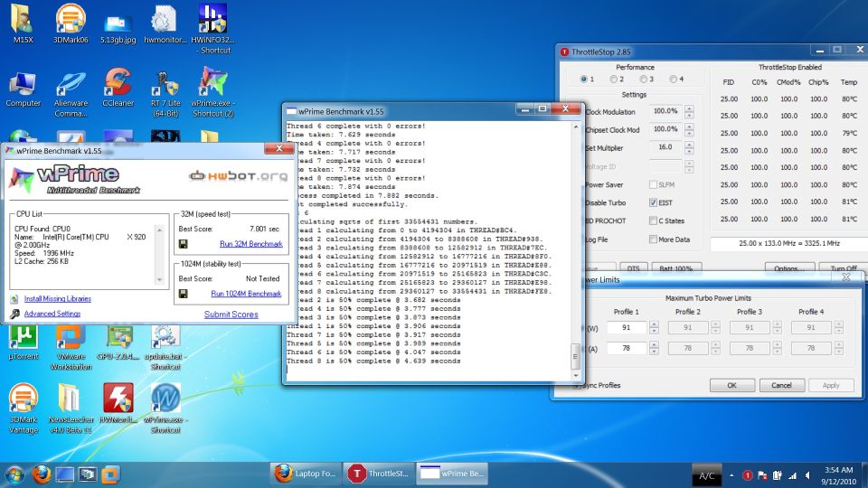Open the hwmonitor desktop file

[165, 23]
